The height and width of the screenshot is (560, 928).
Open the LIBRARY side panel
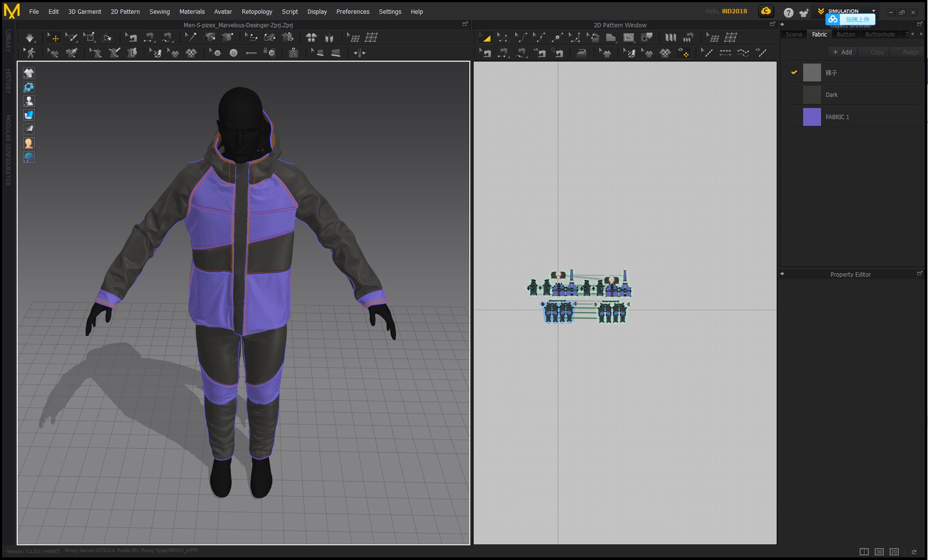point(8,40)
